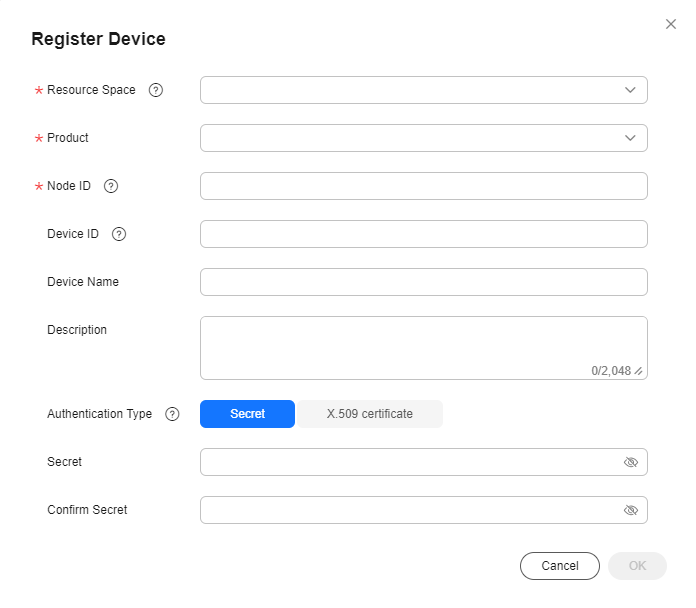Toggle visibility of the Confirm Secret field
The width and height of the screenshot is (696, 608).
pos(631,510)
